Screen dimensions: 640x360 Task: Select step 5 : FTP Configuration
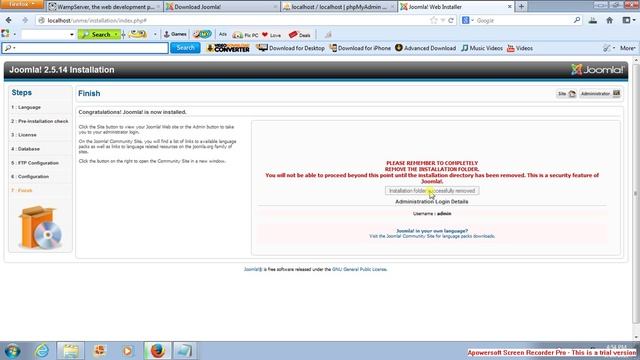(x=35, y=163)
